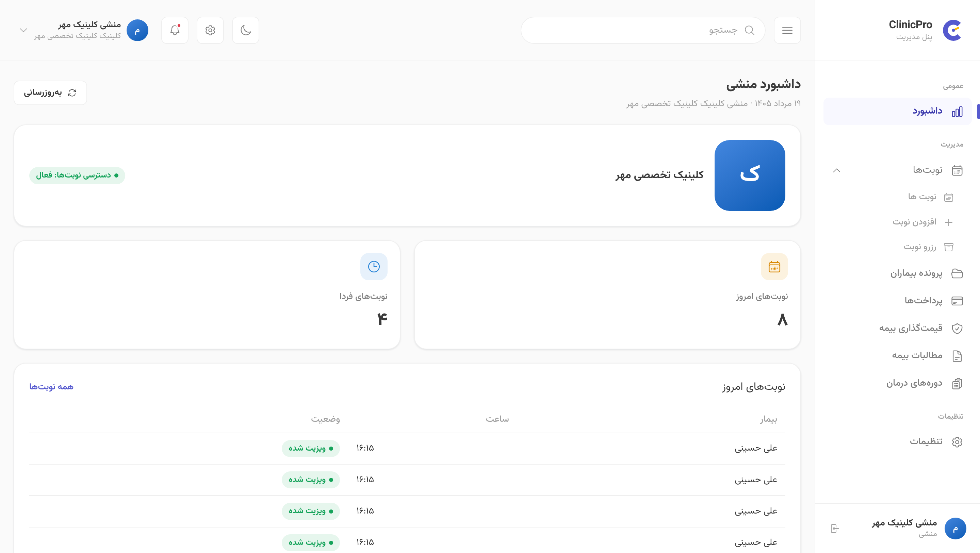This screenshot has height=553, width=980.
Task: Click the orange calendar icon on نوبت‌های امروز card
Action: [774, 267]
